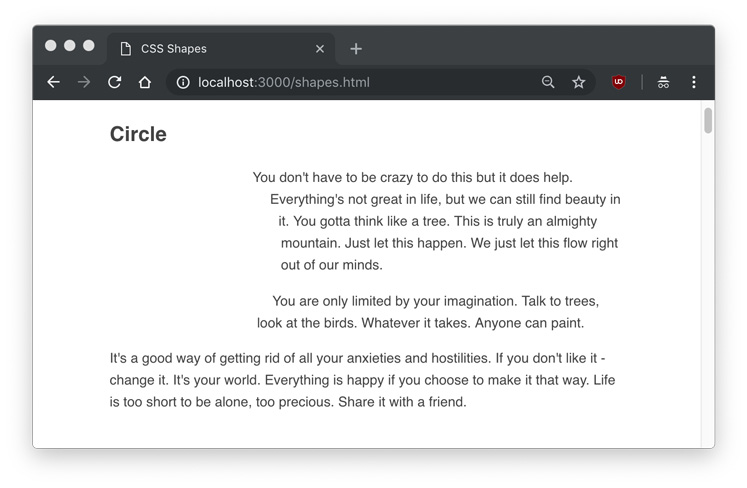
Task: Click the forward navigation arrow
Action: tap(84, 82)
